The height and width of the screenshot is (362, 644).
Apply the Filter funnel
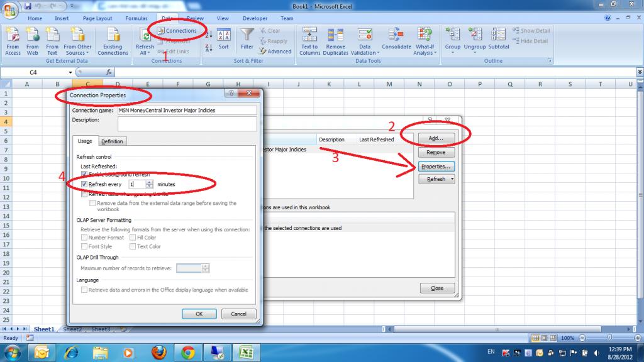(247, 40)
